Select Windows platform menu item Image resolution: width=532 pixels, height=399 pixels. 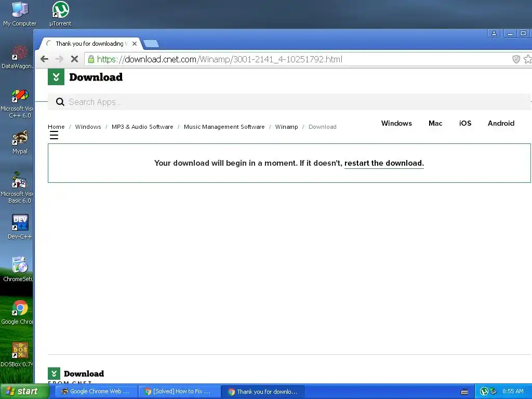(396, 123)
